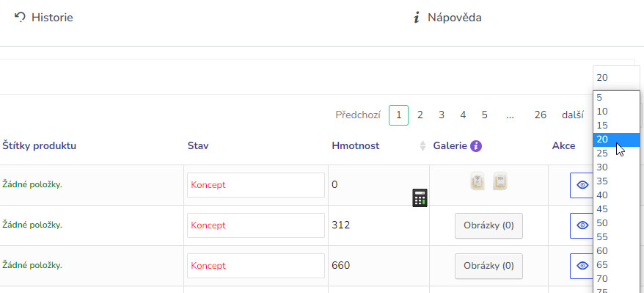Screen dimensions: 644x293
Task: Click the purple Galerie info icon
Action: (x=475, y=145)
